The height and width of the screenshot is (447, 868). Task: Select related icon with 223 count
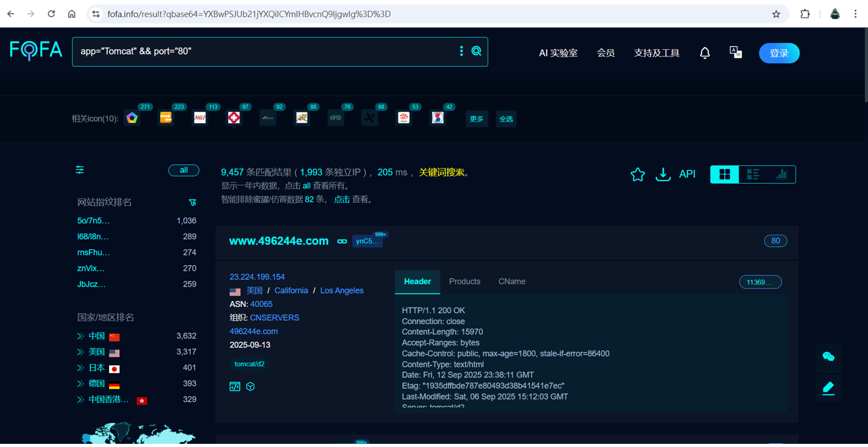(x=166, y=118)
